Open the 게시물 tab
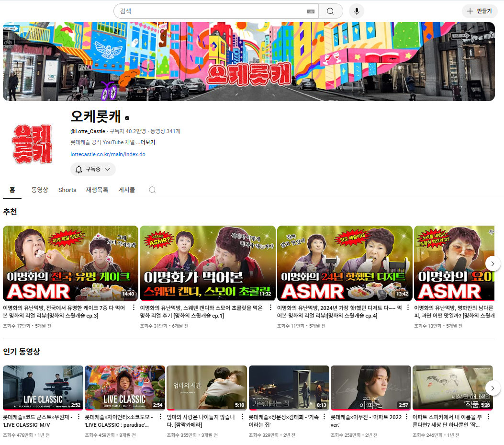The height and width of the screenshot is (445, 504). 127,190
